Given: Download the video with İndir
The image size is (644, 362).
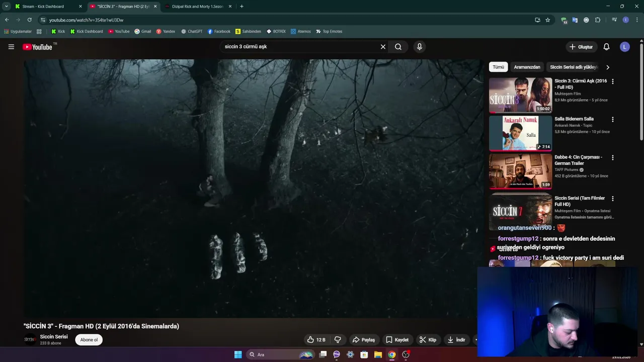Looking at the screenshot, I should [456, 340].
